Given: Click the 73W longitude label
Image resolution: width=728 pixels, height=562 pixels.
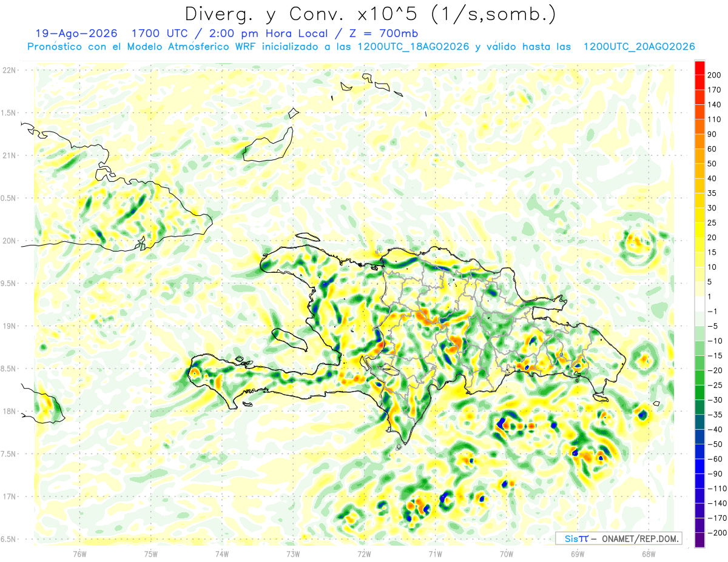Looking at the screenshot, I should 293,554.
